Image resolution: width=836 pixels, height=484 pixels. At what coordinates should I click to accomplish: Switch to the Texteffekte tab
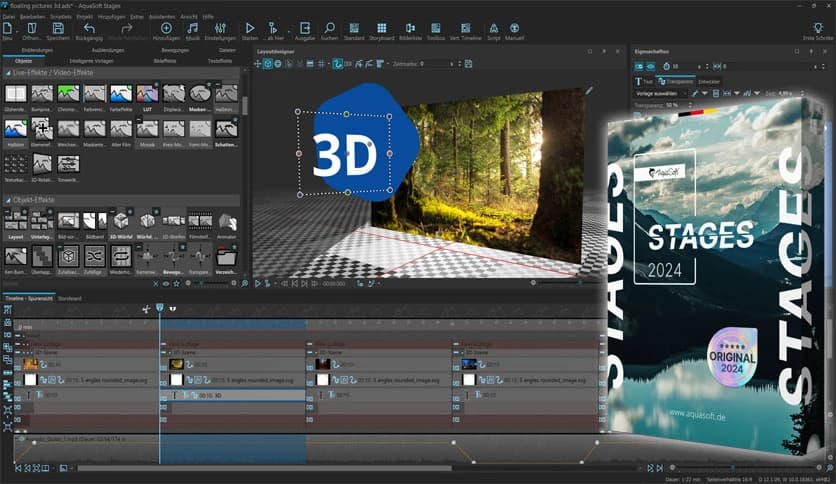coord(220,61)
